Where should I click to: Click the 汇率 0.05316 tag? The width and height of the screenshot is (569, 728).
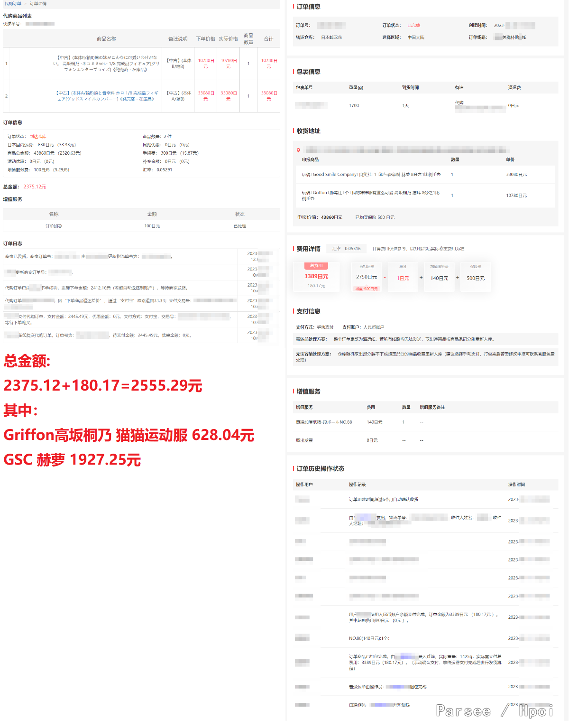coord(346,249)
